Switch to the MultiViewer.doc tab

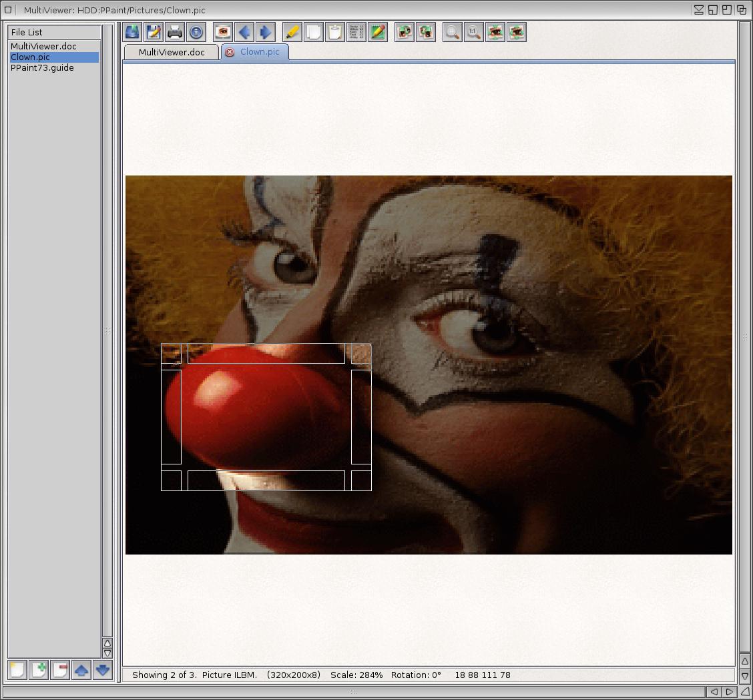(172, 52)
